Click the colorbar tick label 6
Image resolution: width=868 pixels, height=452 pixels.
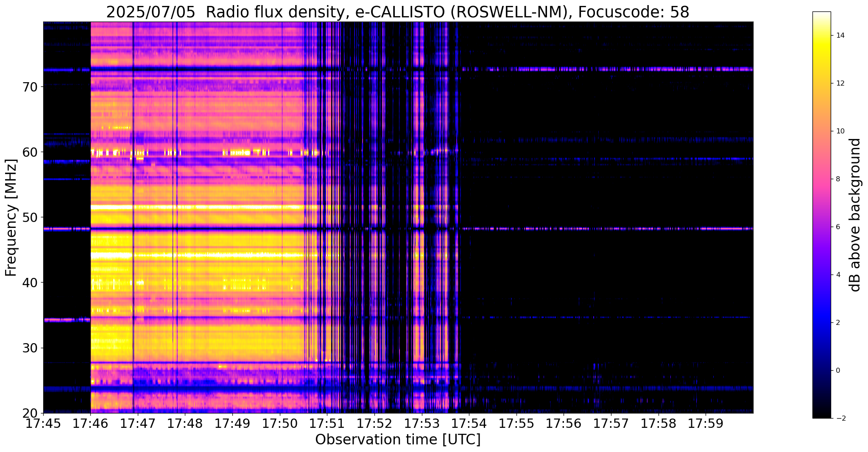(x=837, y=227)
